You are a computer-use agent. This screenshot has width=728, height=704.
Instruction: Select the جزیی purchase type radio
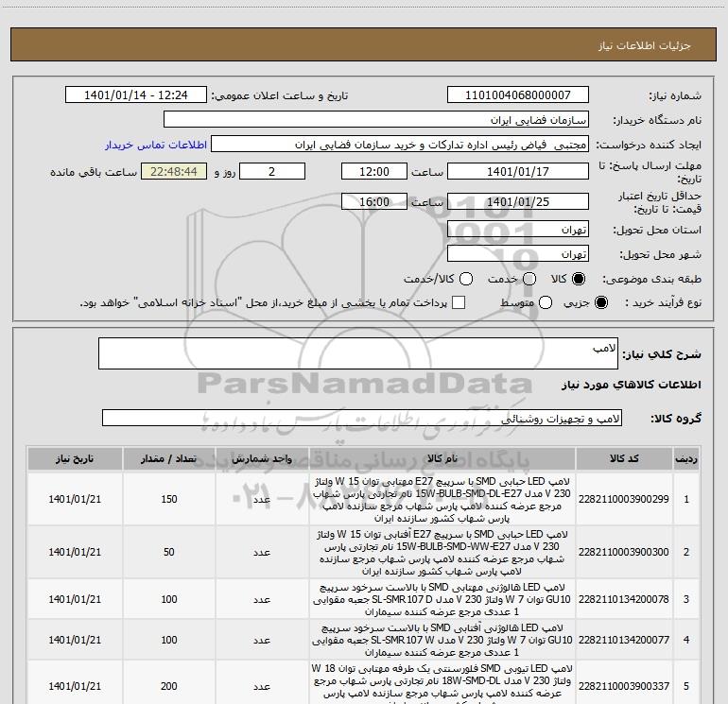pyautogui.click(x=600, y=302)
